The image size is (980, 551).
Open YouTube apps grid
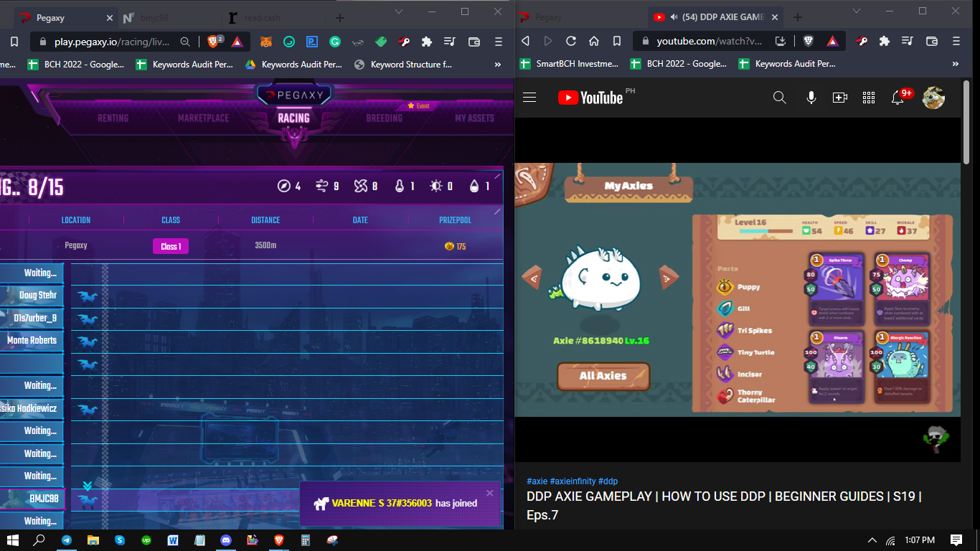pyautogui.click(x=869, y=98)
